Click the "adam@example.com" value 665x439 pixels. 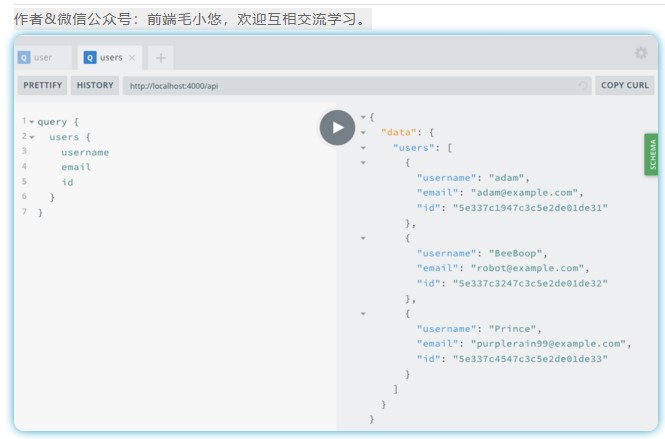524,193
